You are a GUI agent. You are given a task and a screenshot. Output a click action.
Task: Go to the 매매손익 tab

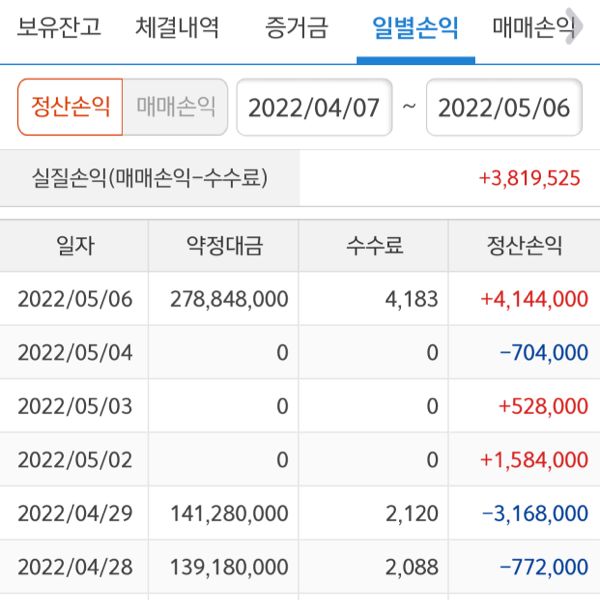click(x=532, y=28)
